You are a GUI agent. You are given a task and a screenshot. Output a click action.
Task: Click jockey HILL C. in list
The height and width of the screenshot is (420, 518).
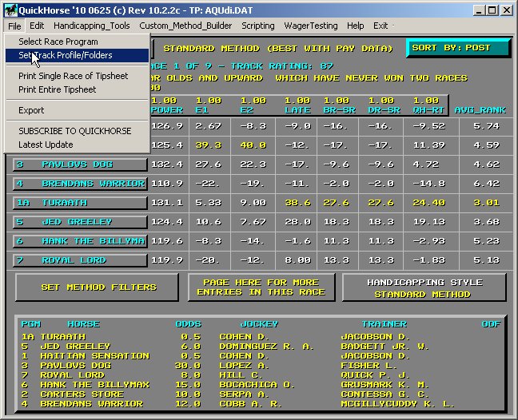click(241, 374)
